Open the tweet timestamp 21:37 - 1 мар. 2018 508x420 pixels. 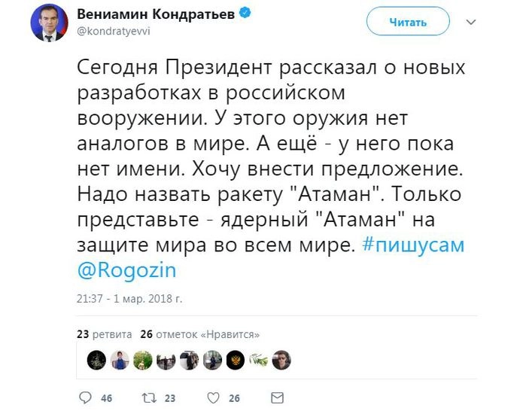[x=129, y=298]
